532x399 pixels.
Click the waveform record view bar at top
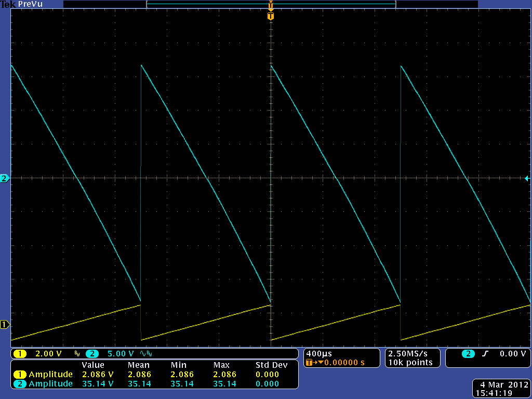click(x=271, y=4)
